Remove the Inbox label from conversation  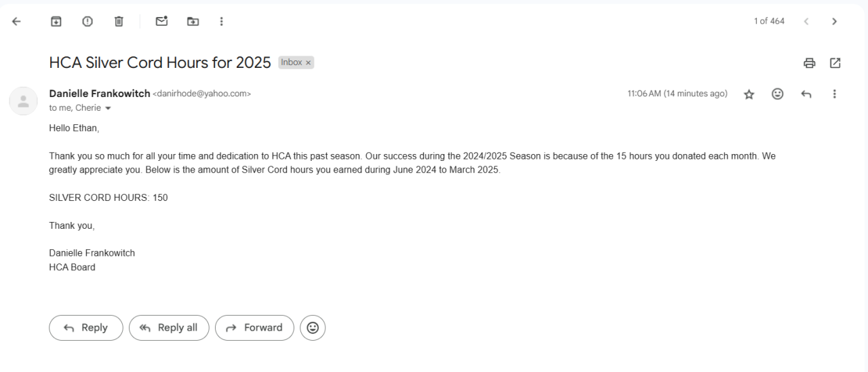point(309,63)
